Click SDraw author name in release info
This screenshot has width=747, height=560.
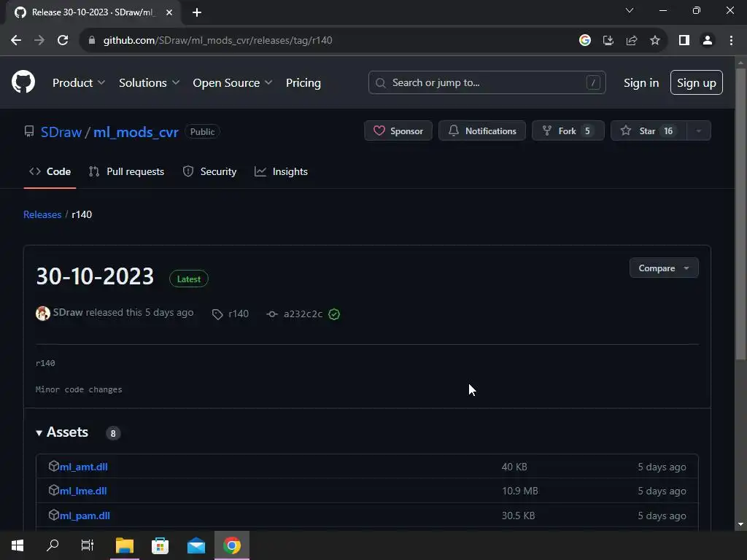[x=68, y=312]
